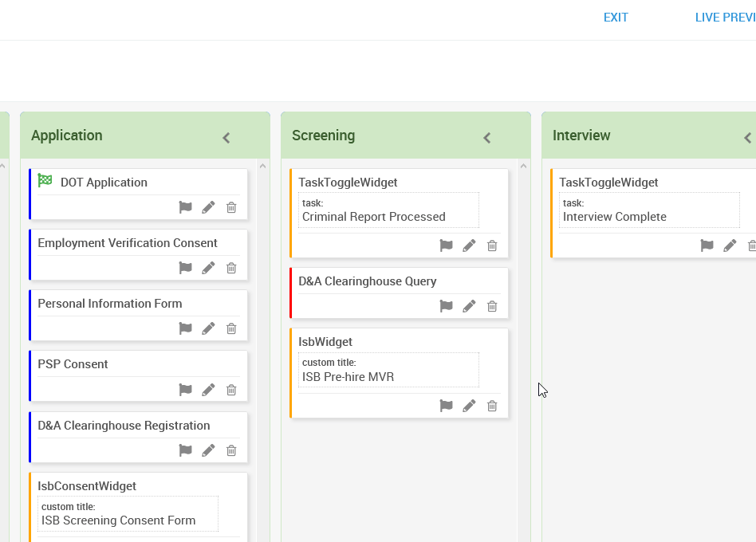Select the Application column header
The width and height of the screenshot is (756, 542).
(x=67, y=135)
